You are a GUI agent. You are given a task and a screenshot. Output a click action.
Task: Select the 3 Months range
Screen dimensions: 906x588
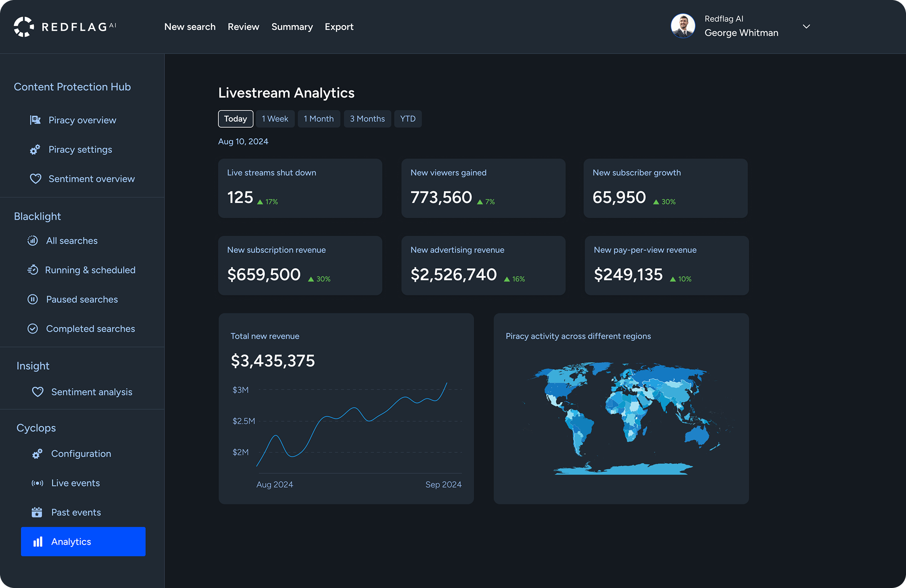tap(367, 119)
